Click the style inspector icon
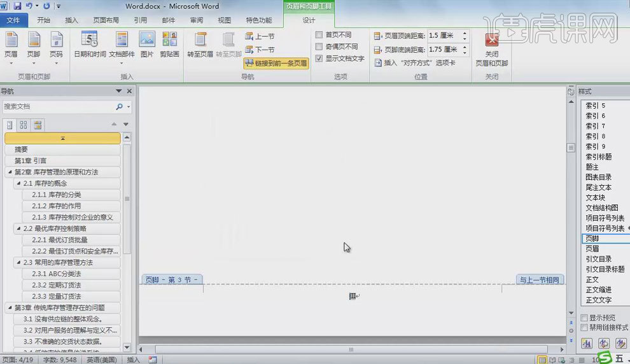The width and height of the screenshot is (630, 364). click(604, 344)
